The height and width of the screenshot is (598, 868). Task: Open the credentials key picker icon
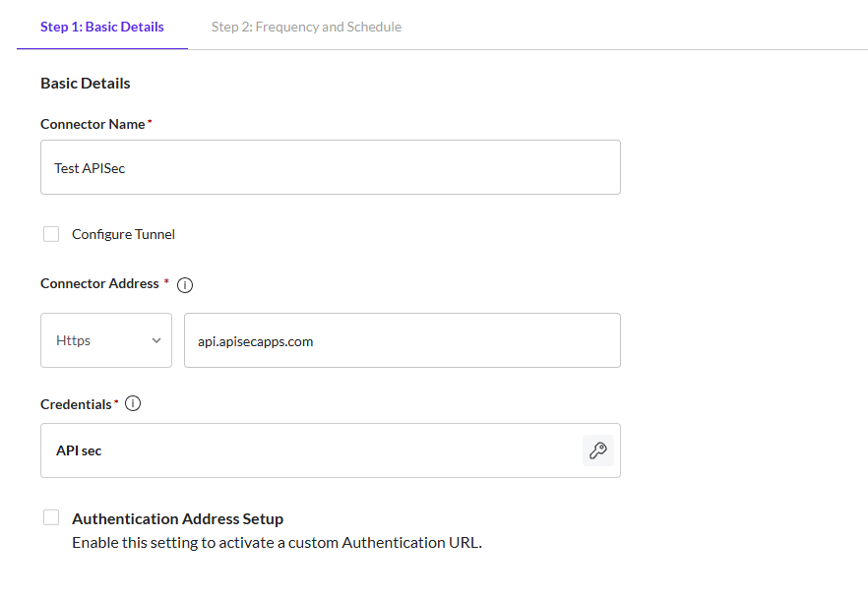(x=598, y=450)
